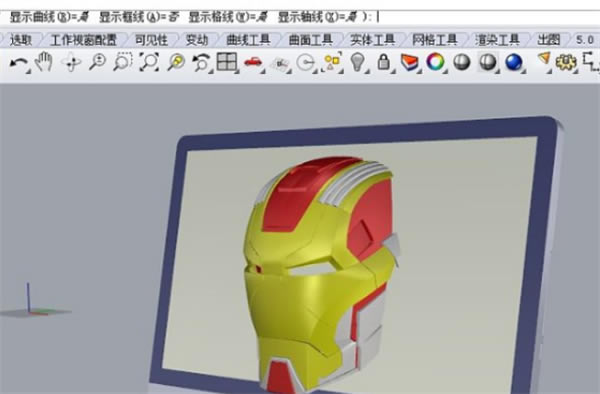The image size is (600, 394).
Task: Open the 渲染工具 tab
Action: pyautogui.click(x=497, y=40)
